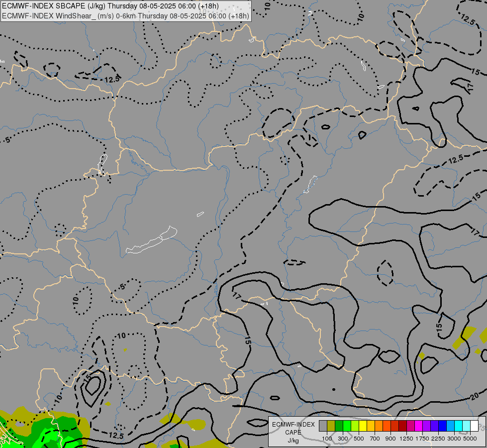Click the 900 legend value
Screen dimensions: 487x448
(390, 439)
